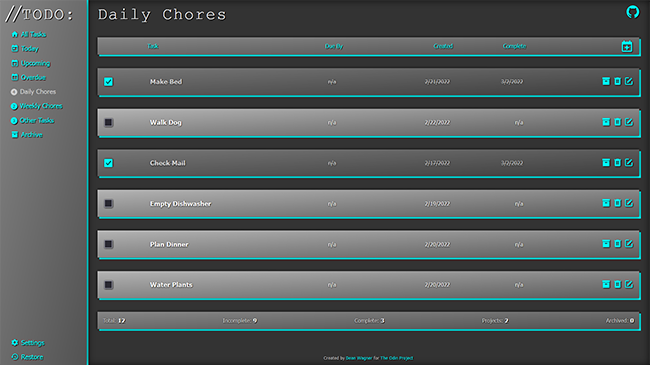Follow The Odin Project link
Screen dimensions: 650x365
[397, 358]
